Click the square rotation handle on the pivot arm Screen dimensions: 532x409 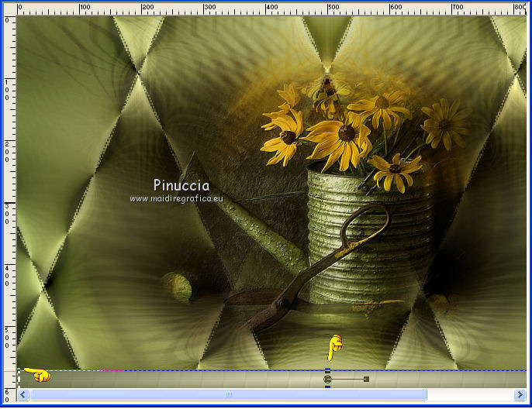366,379
